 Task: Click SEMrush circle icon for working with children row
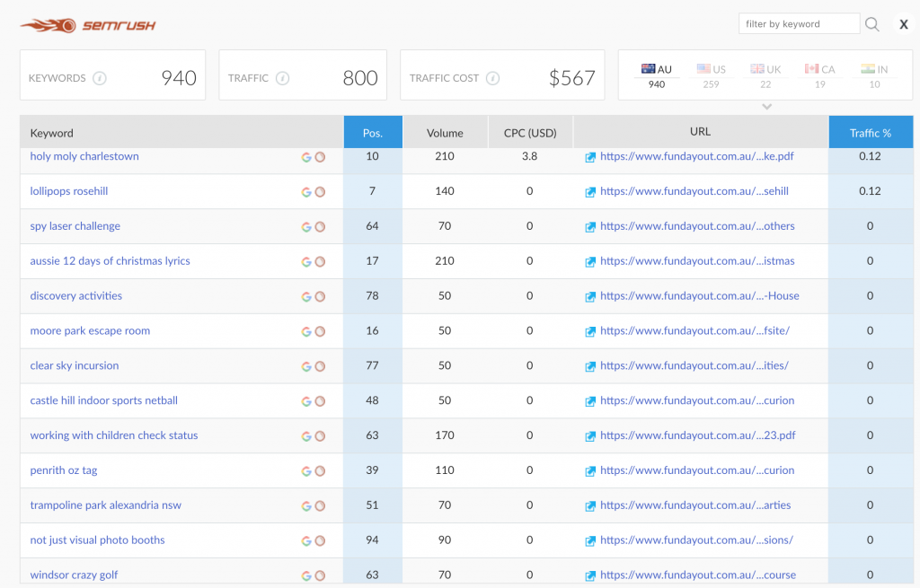tap(320, 436)
